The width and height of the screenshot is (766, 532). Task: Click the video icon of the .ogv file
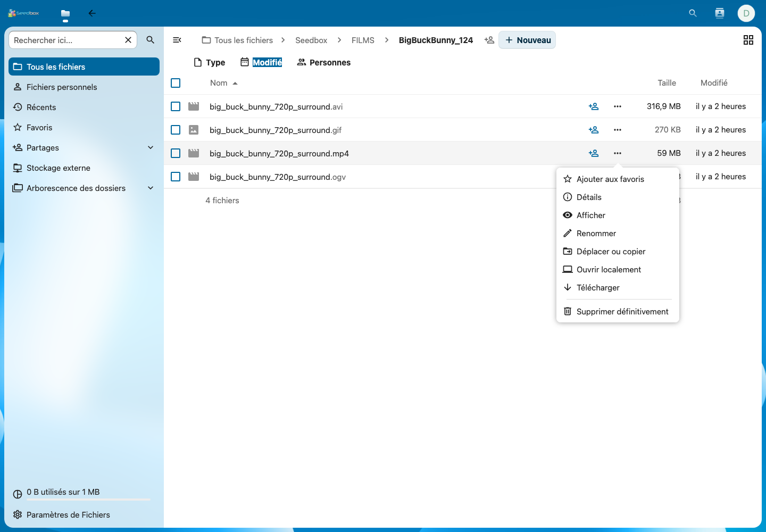(194, 177)
